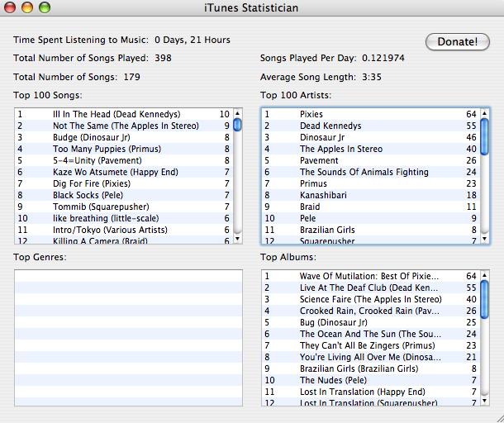Click the scroll thumb of Top Albums list

coord(484,300)
